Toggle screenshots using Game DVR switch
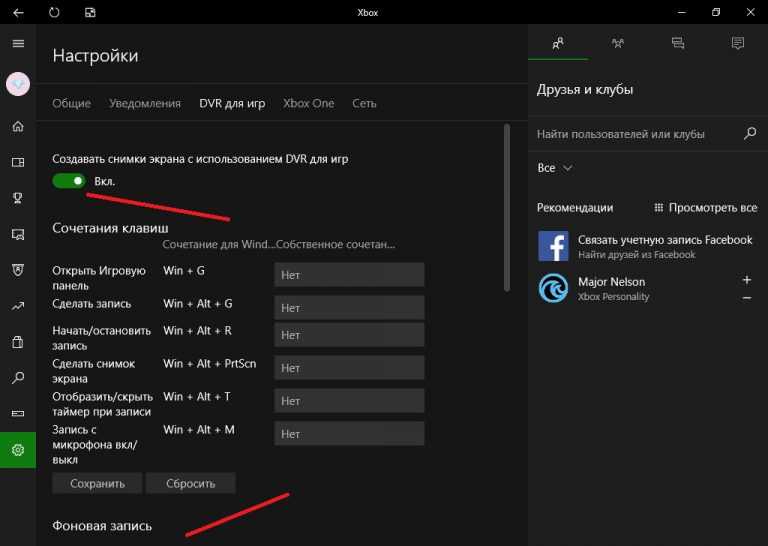The height and width of the screenshot is (546, 768). tap(69, 181)
